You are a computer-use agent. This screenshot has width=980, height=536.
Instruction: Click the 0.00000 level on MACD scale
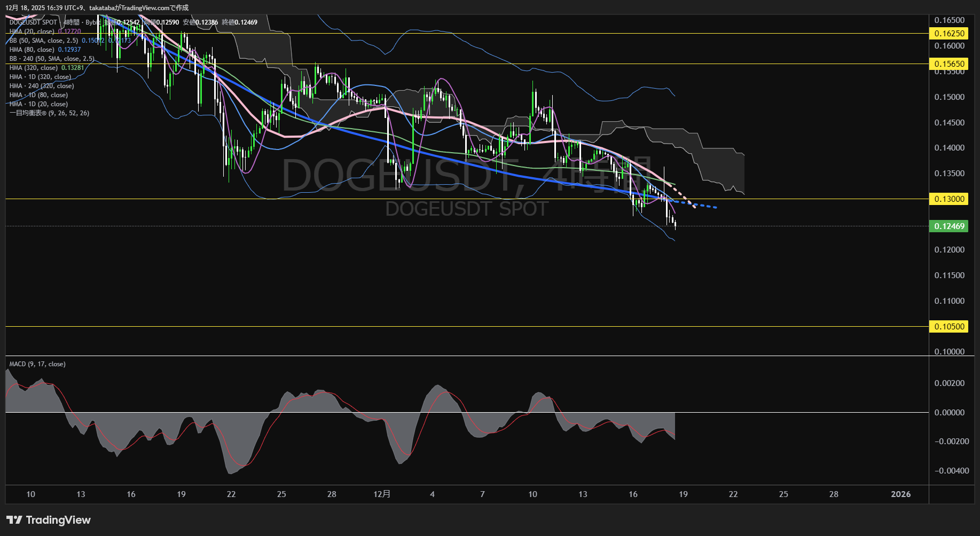949,413
